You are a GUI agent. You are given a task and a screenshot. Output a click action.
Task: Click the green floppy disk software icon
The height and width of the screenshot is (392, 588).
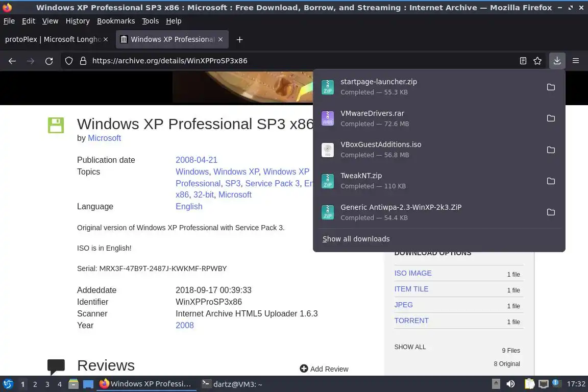click(56, 125)
